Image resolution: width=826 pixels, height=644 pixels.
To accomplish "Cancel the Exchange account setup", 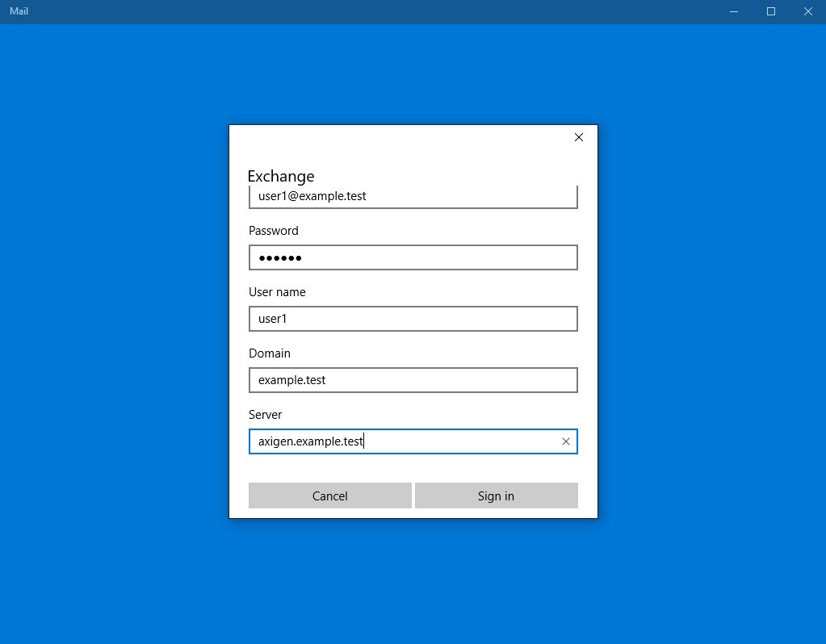I will (329, 496).
